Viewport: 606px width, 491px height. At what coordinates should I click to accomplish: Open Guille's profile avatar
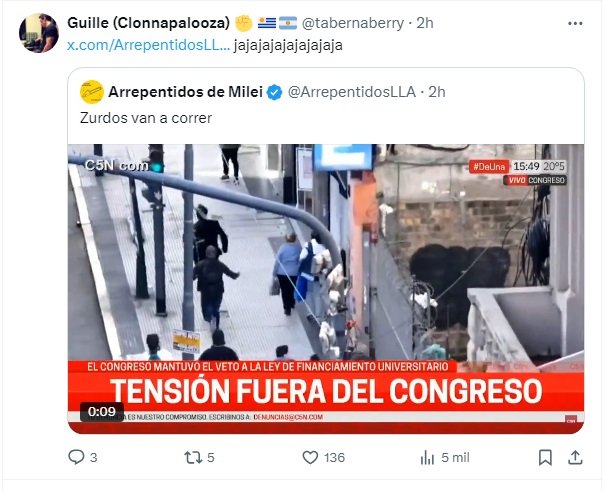click(39, 33)
